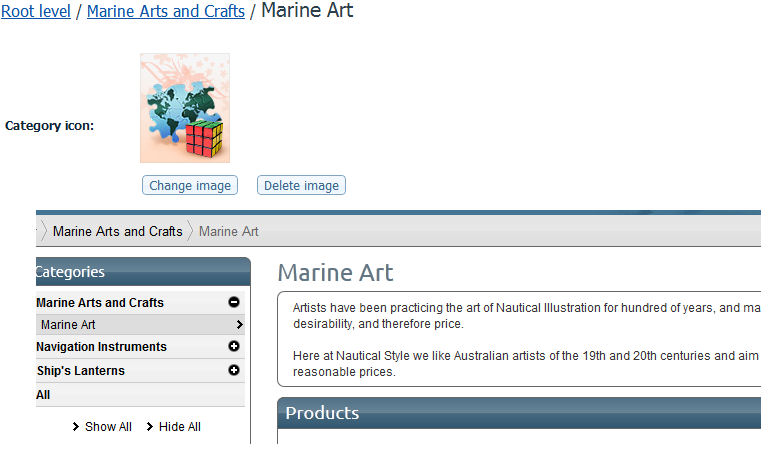Collapse Marine Arts and Crafts minus icon
Screen dimensions: 772x454
point(234,302)
